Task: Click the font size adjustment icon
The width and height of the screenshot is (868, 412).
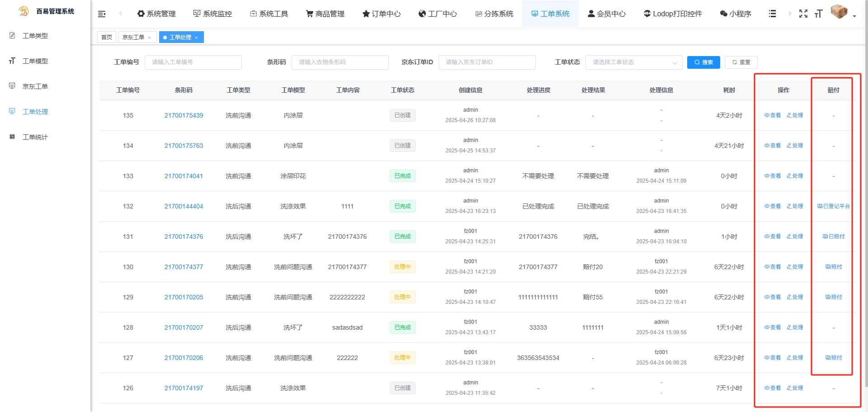Action: pyautogui.click(x=818, y=14)
